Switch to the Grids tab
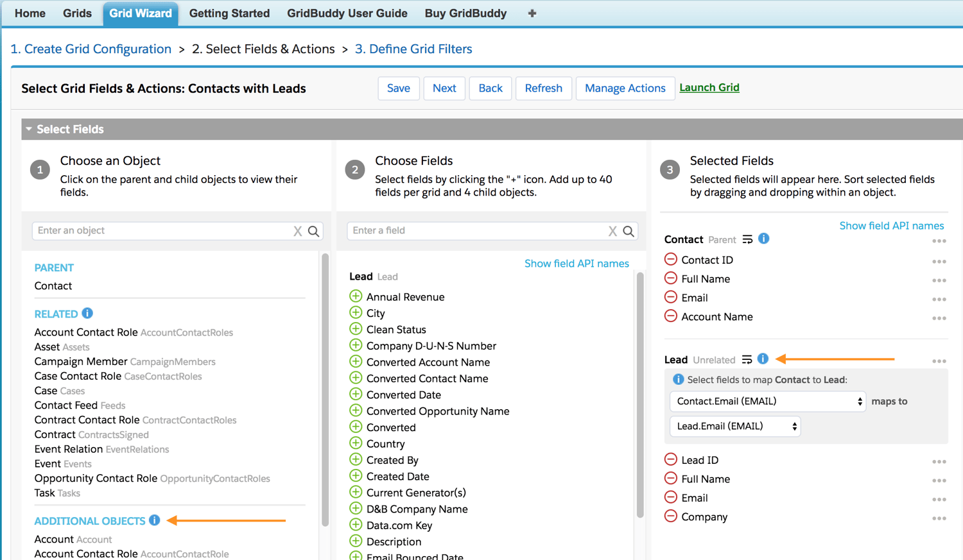Screen dimensions: 963x560 tap(77, 13)
